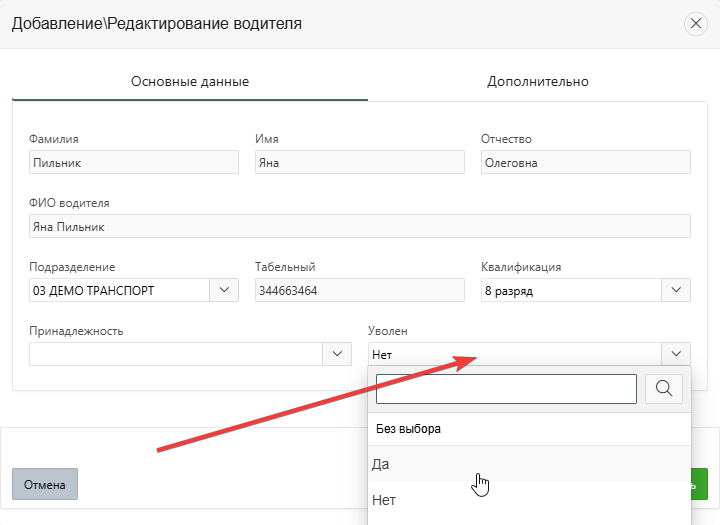Click the Табельный number field
Screen dimensions: 720x525
click(x=360, y=291)
